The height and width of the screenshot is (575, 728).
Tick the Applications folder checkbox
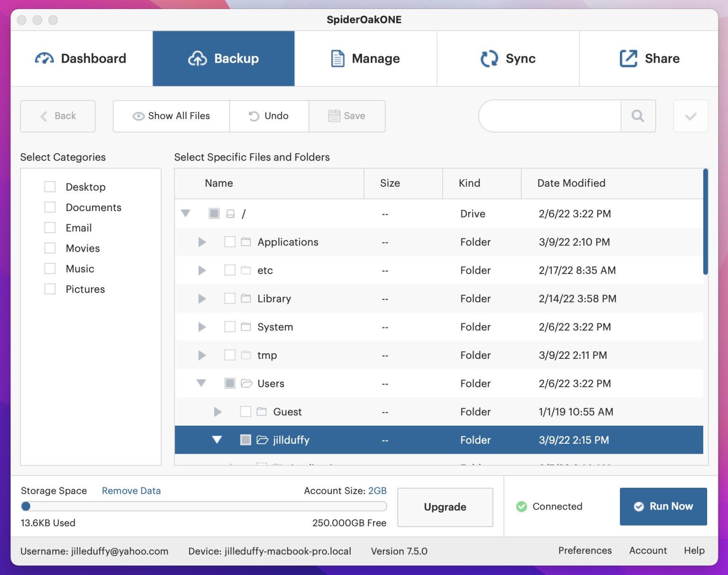[230, 242]
